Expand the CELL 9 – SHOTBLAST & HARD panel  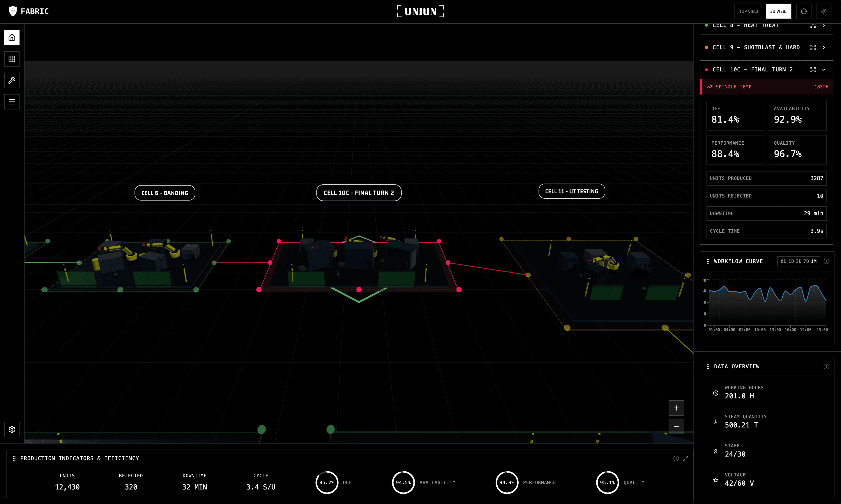(x=824, y=47)
